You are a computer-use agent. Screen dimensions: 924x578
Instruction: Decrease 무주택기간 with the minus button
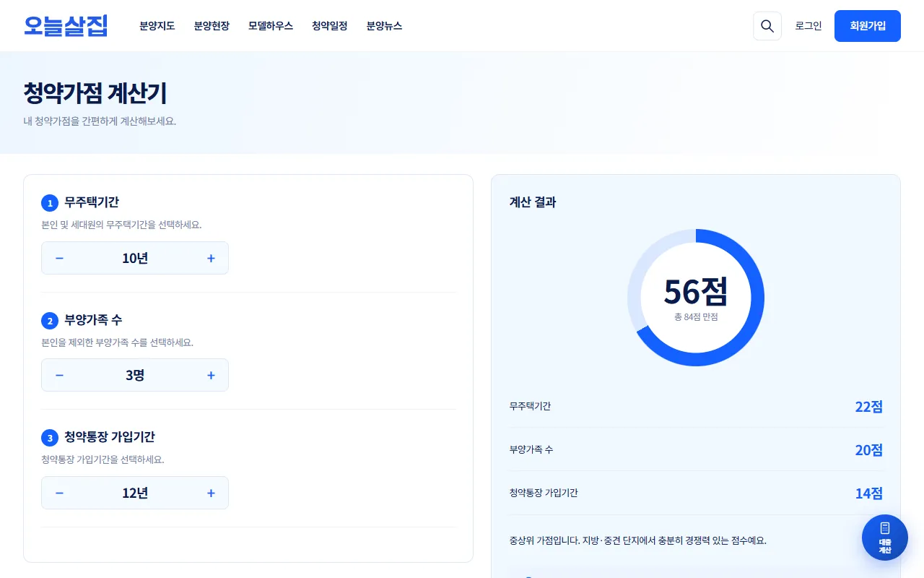coord(60,258)
